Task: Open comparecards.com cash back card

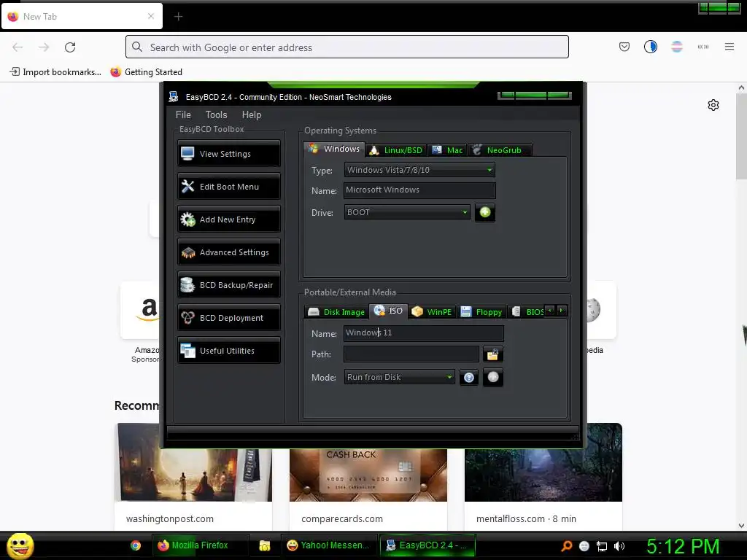Action: pyautogui.click(x=368, y=475)
